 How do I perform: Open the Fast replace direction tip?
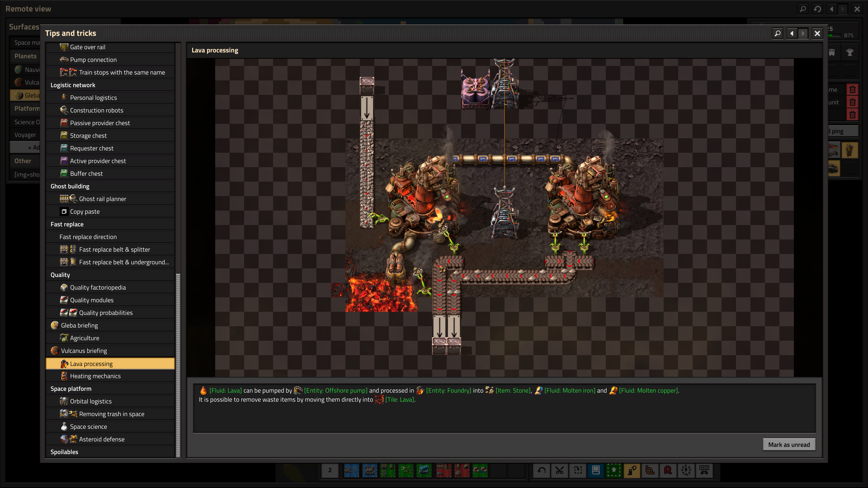pyautogui.click(x=111, y=237)
